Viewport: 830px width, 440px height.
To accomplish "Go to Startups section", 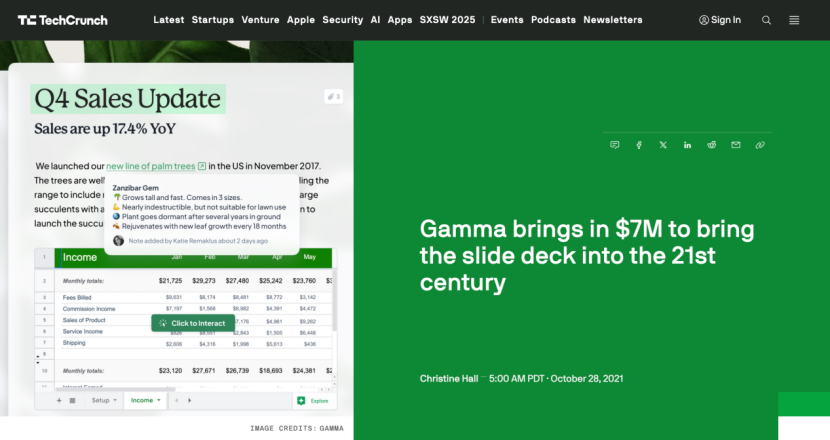I will tap(213, 20).
